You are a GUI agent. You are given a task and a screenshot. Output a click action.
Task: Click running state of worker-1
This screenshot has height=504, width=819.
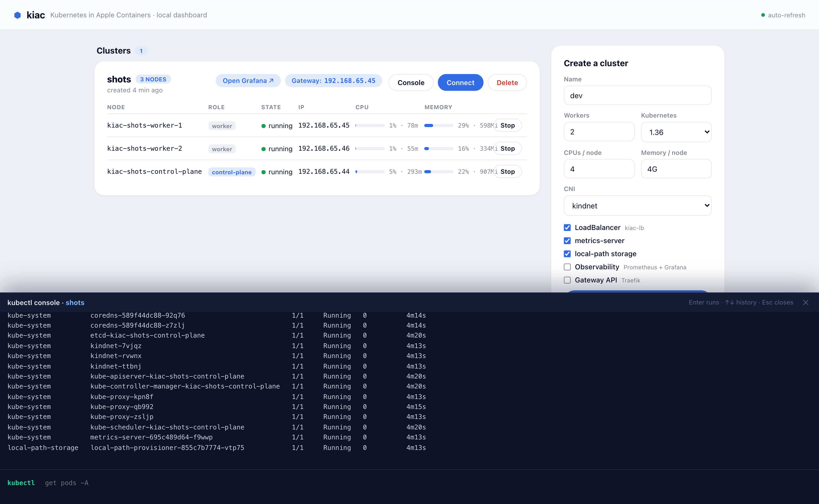pyautogui.click(x=277, y=126)
